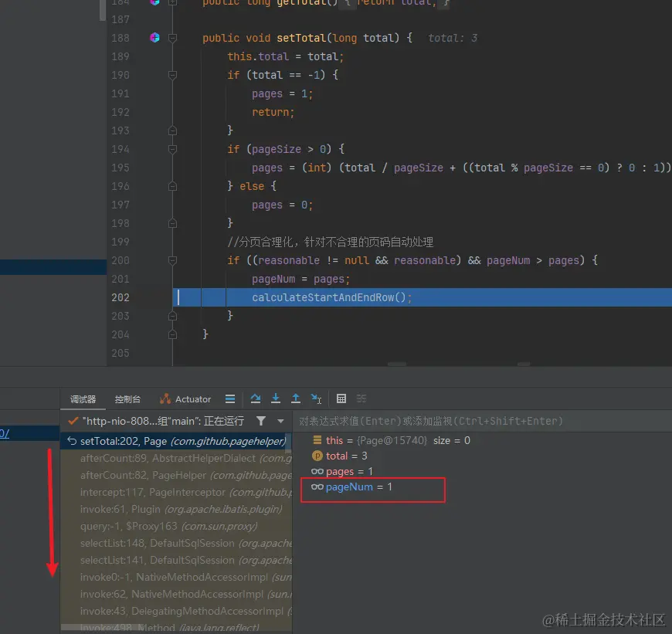672x634 pixels.
Task: Select selectList:148, DefaultSqlSession frame
Action: [175, 543]
